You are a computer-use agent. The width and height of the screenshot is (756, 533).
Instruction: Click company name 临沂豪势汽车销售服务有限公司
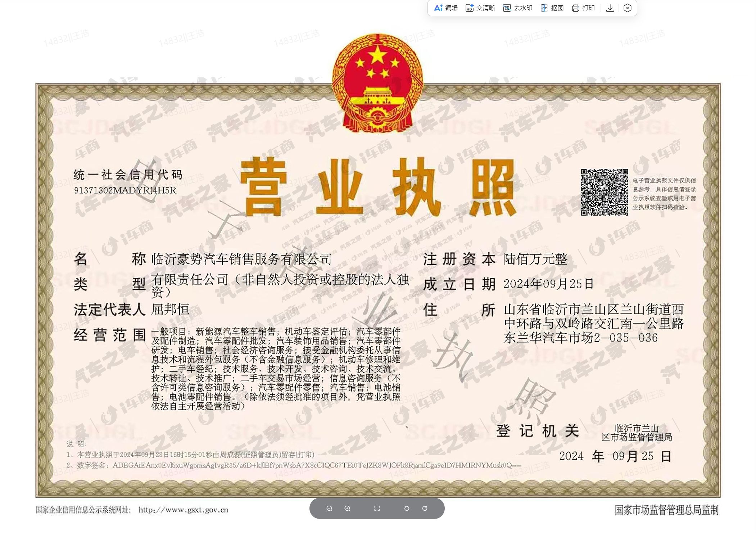(241, 259)
